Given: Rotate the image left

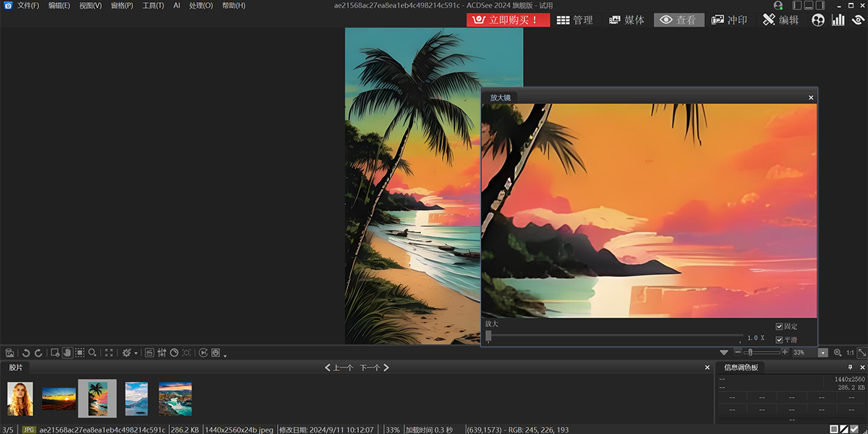Looking at the screenshot, I should point(26,353).
